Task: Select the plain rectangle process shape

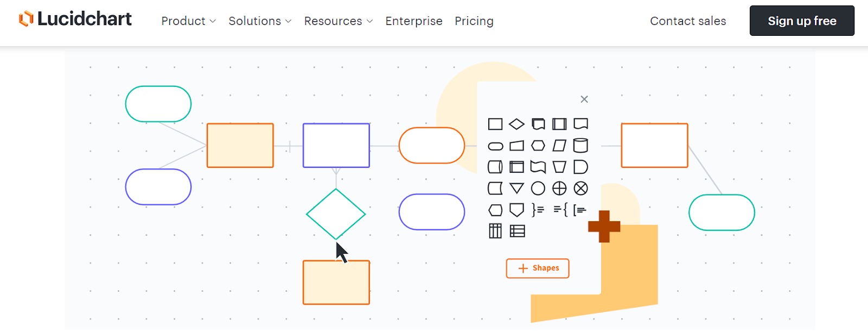Action: click(x=495, y=124)
